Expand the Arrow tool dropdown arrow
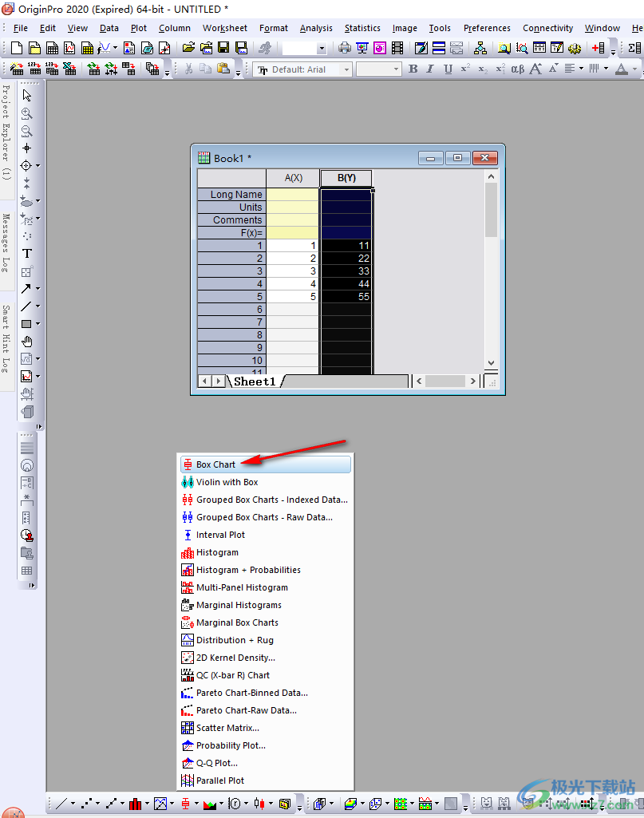The image size is (644, 818). pos(38,288)
